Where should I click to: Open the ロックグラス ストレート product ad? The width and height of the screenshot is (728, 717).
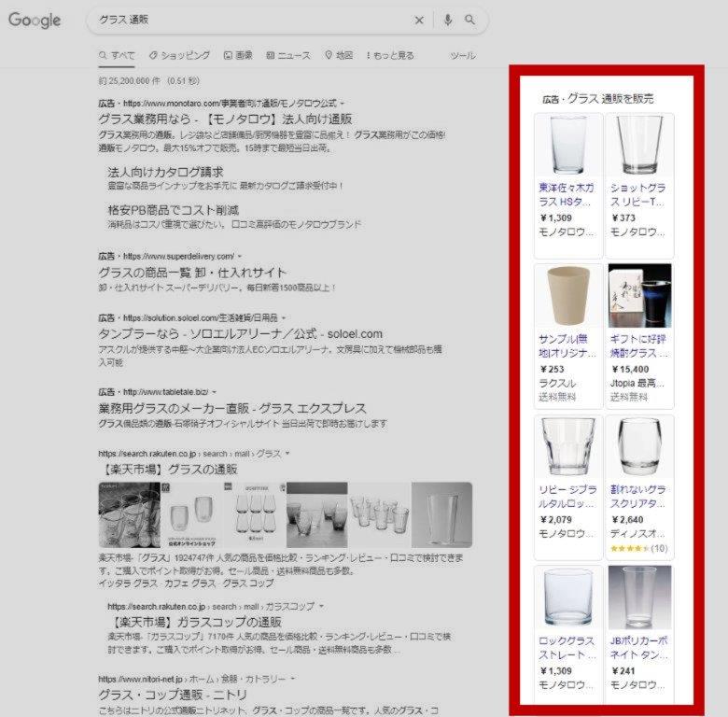point(567,648)
